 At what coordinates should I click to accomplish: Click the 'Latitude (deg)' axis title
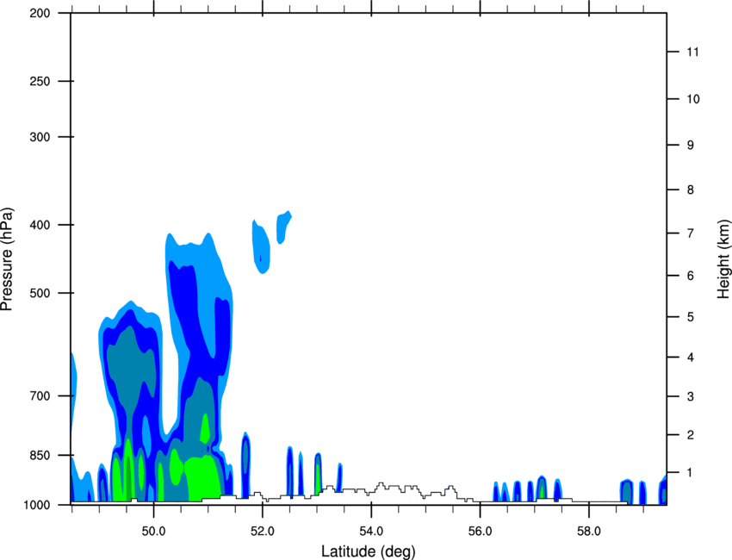coord(369,551)
